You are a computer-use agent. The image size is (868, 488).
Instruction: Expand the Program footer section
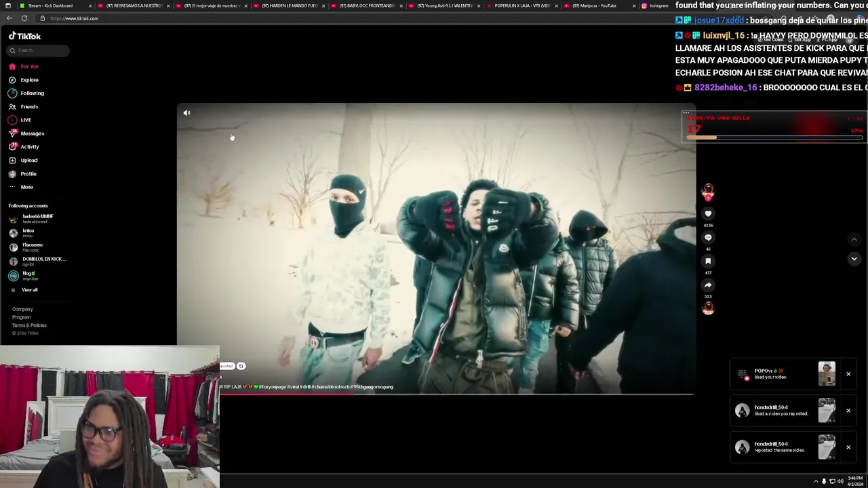[21, 317]
